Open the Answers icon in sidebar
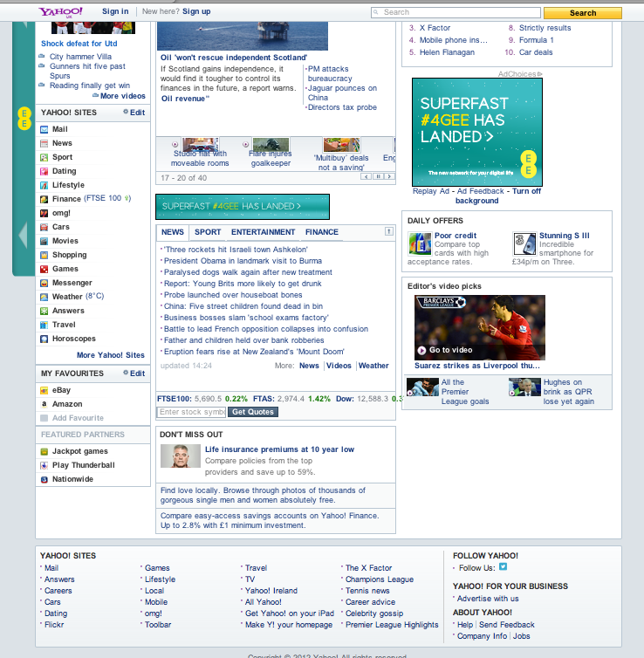Image resolution: width=644 pixels, height=658 pixels. 44,311
